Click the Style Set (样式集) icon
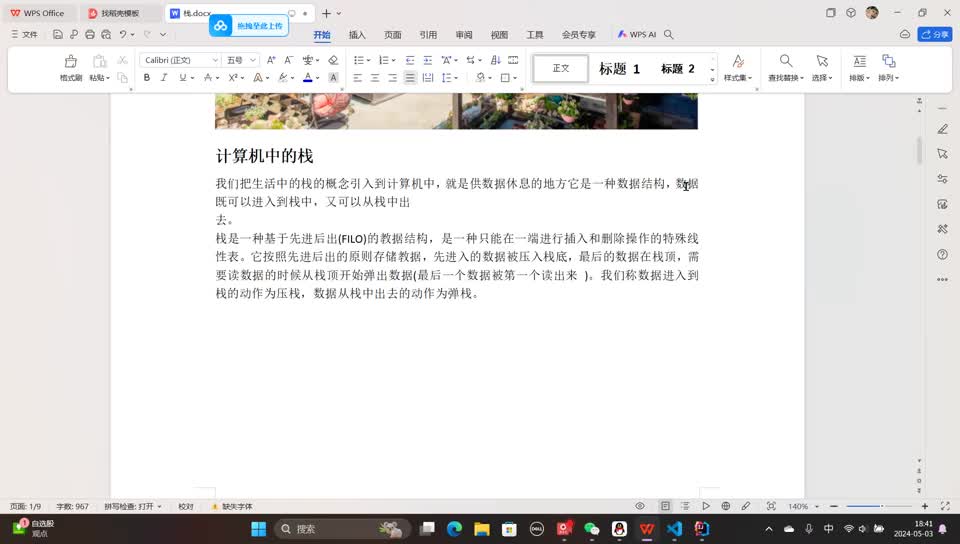This screenshot has height=544, width=960. click(738, 61)
